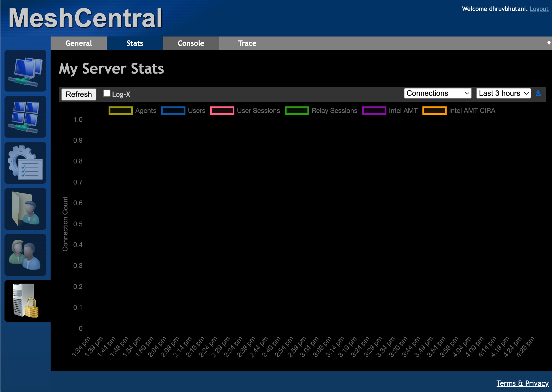Viewport: 552px width, 392px height.
Task: Open the Last 3 hours time range dropdown
Action: point(504,93)
